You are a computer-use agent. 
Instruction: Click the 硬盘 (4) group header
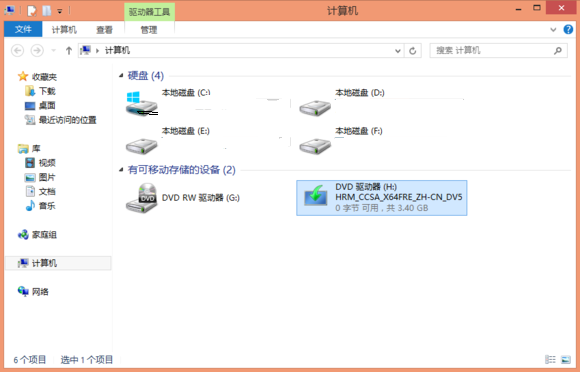pos(146,76)
